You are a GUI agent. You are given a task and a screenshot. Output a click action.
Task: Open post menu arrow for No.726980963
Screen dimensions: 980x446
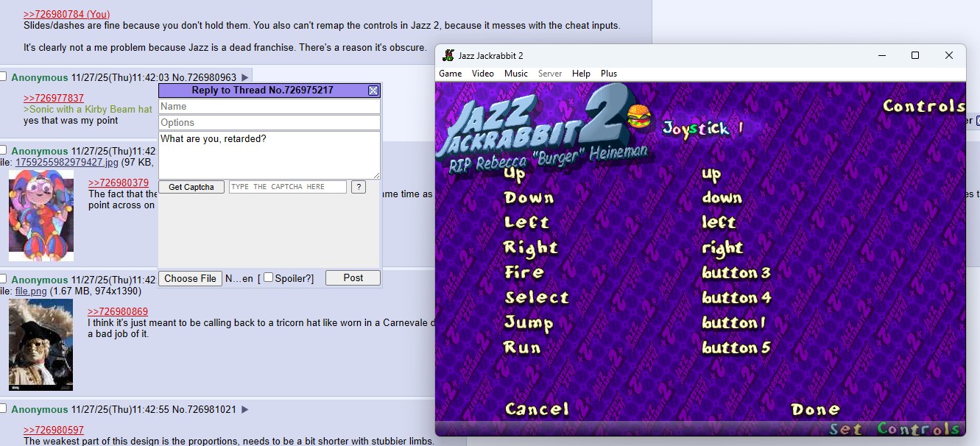tap(245, 77)
